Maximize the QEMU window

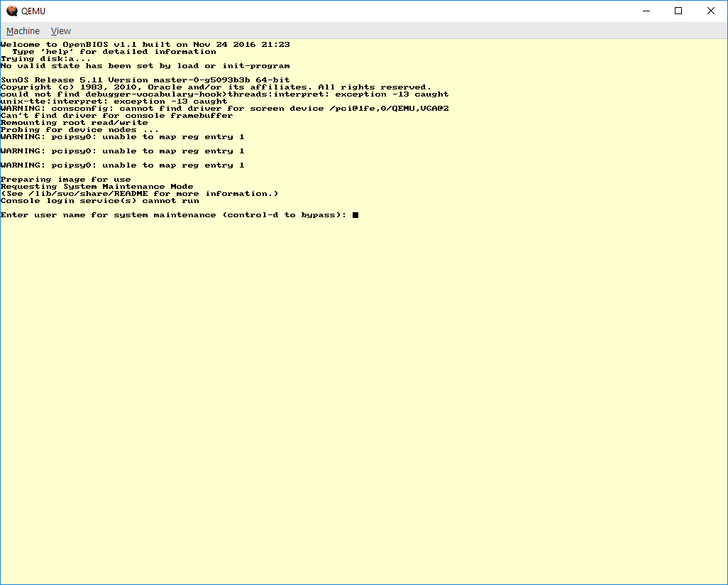(678, 11)
